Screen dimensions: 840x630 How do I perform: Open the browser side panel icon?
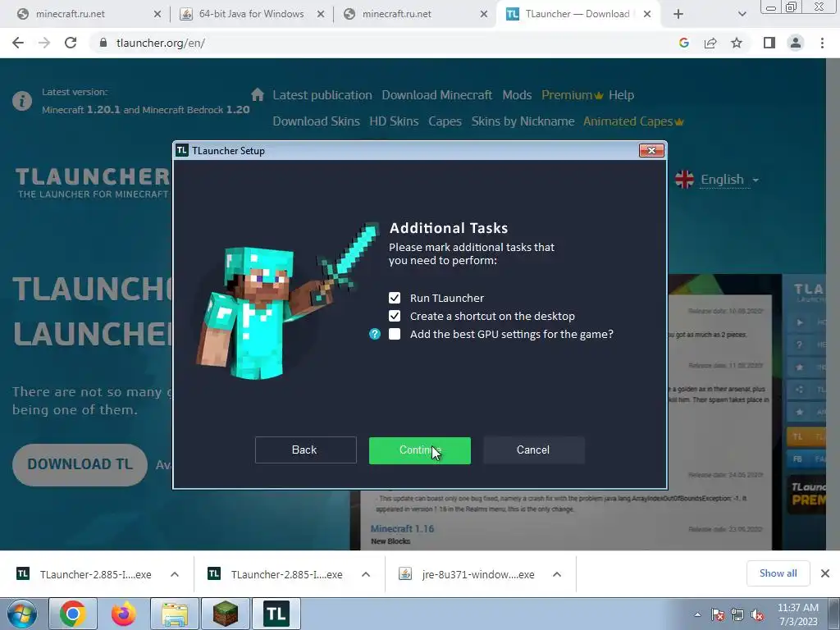click(x=769, y=43)
